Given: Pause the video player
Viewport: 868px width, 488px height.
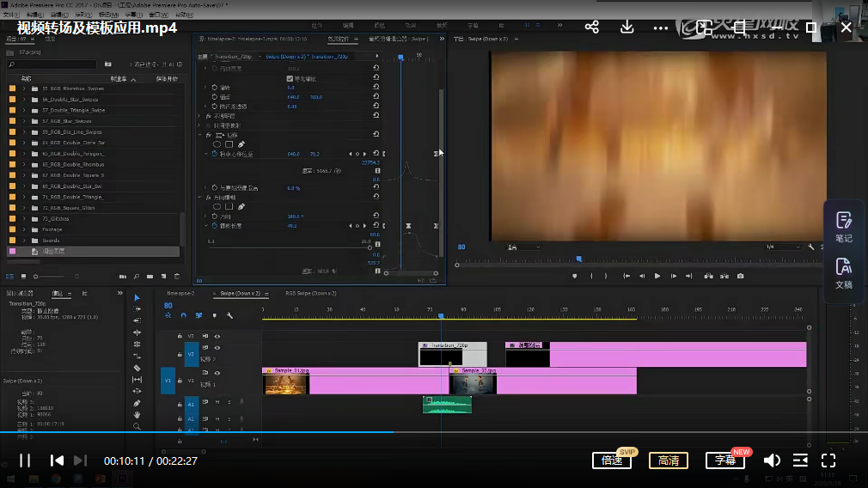Looking at the screenshot, I should pyautogui.click(x=25, y=461).
